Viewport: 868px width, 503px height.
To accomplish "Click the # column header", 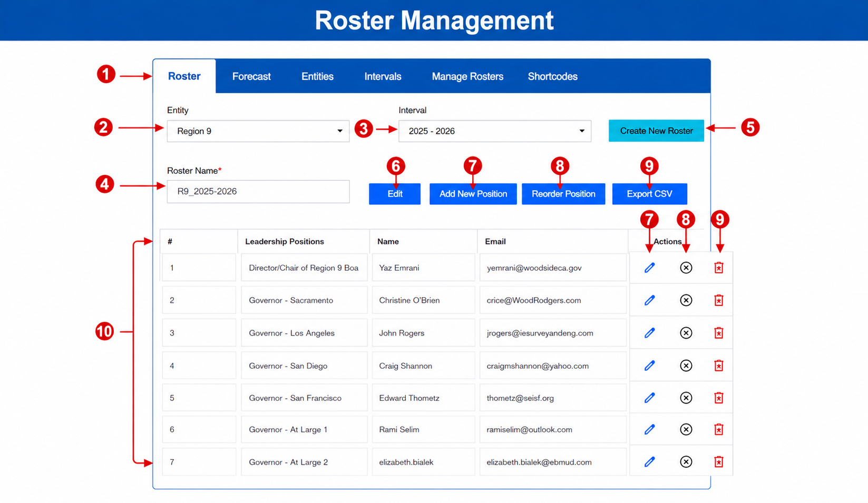I will tap(170, 241).
